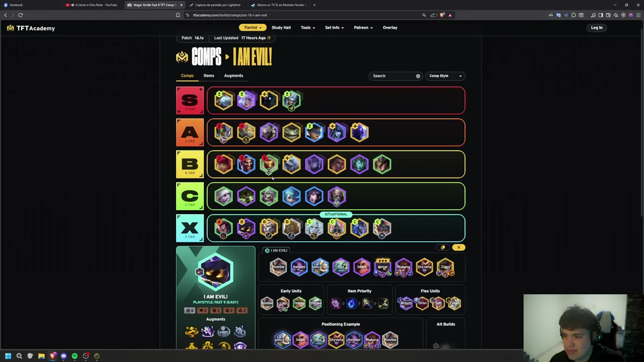Close the I AM EVIL comp panel
Viewport: 644px width, 362px height.
(458, 247)
